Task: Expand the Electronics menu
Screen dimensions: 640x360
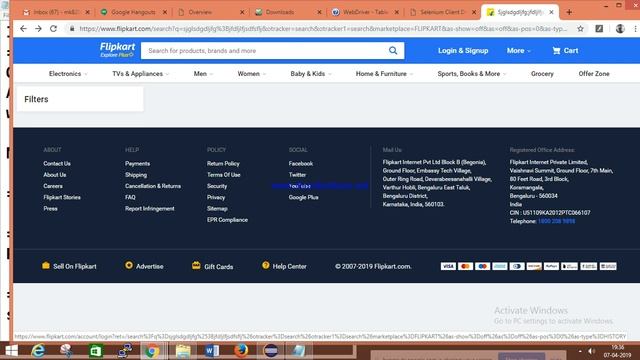Action: tap(68, 74)
